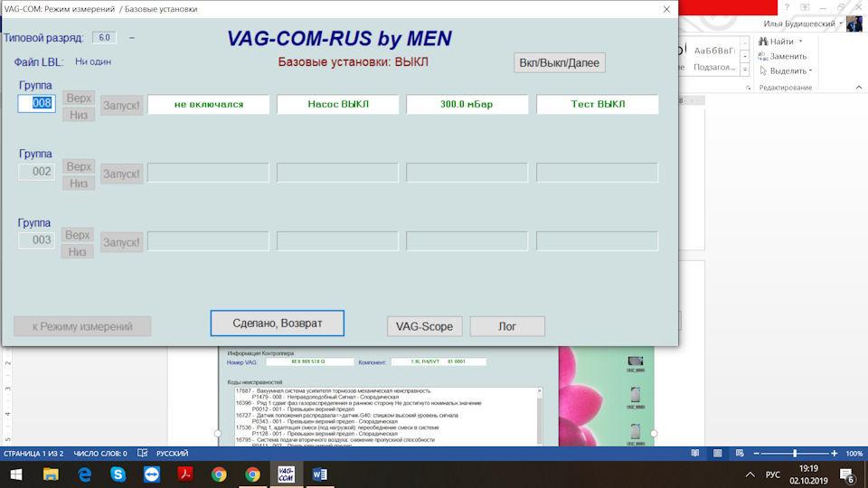Click Запуск! for group 002
The width and height of the screenshot is (868, 488).
click(x=122, y=174)
